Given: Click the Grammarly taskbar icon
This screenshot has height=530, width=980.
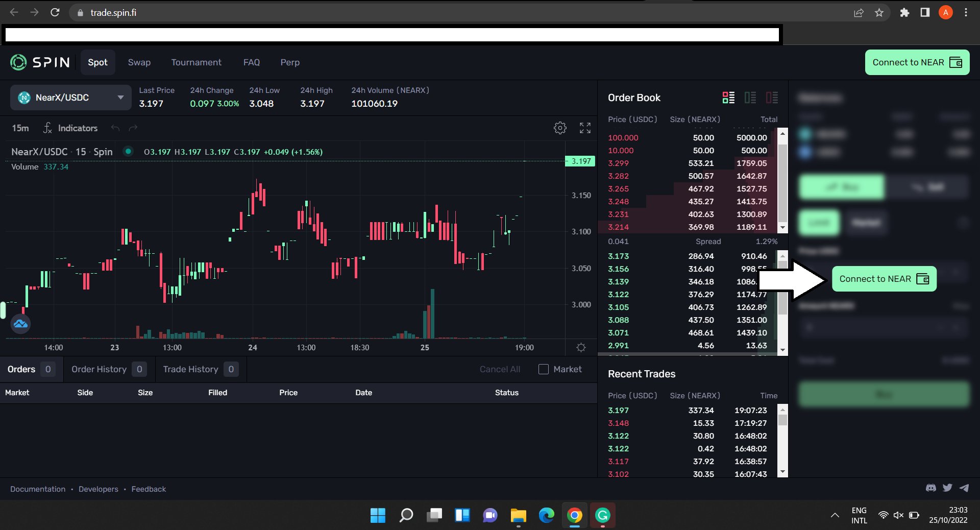Looking at the screenshot, I should click(x=603, y=515).
